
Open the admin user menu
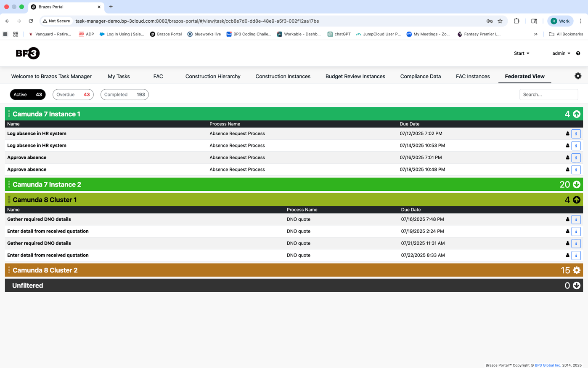coord(561,53)
